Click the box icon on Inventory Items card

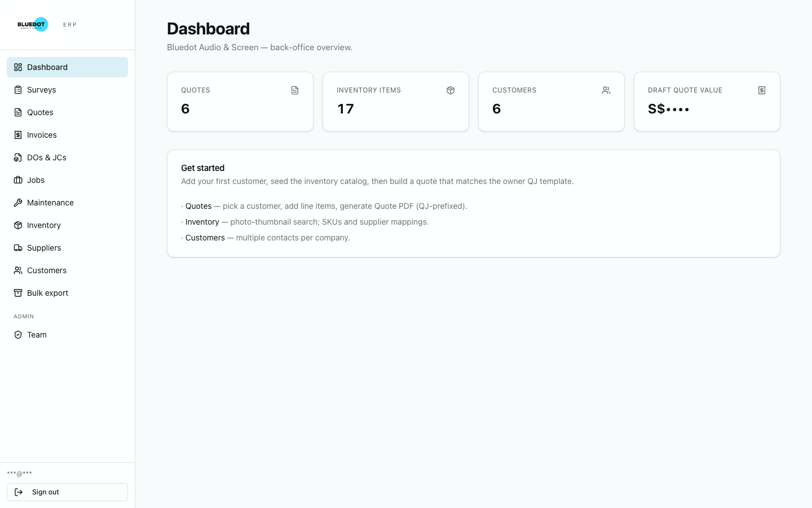coord(451,90)
